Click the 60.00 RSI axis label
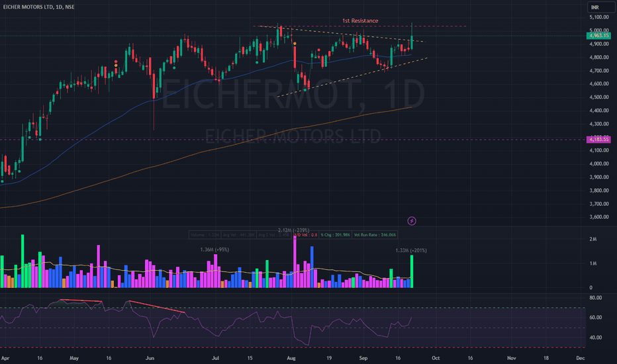Screen dimensions: 617x364 [x=596, y=318]
